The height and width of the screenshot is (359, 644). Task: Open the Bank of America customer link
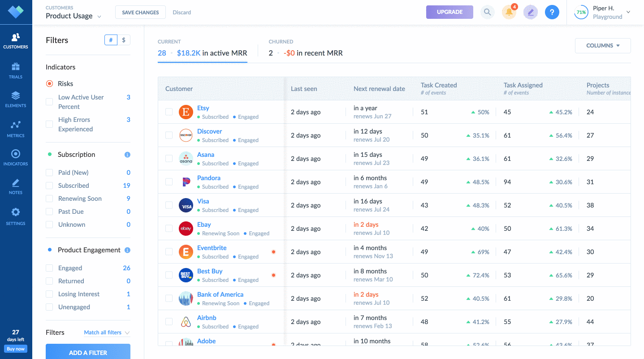point(220,294)
